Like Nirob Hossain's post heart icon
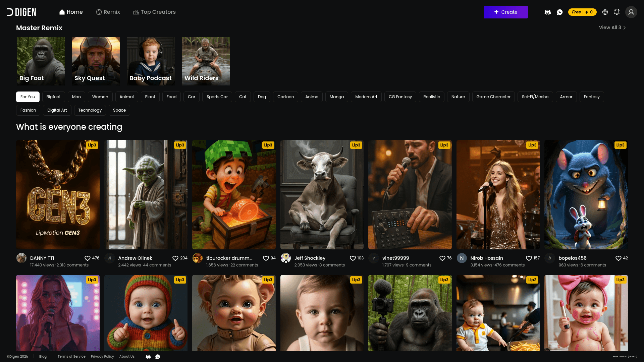 (x=529, y=258)
